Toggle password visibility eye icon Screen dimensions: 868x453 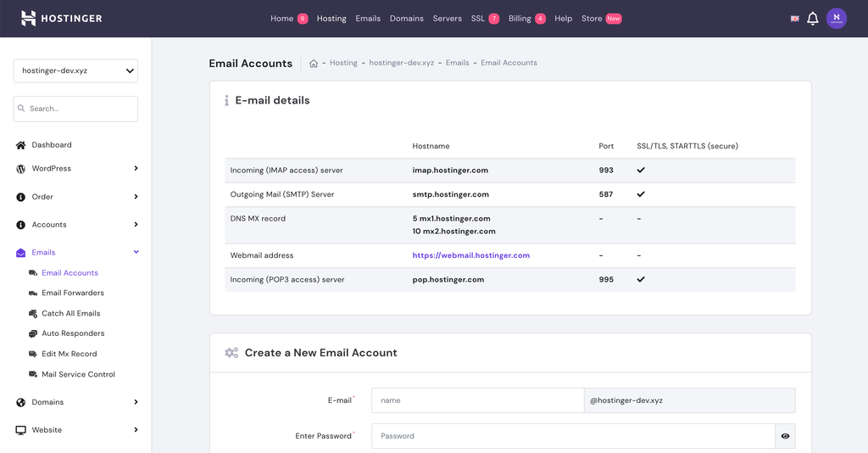pyautogui.click(x=785, y=436)
